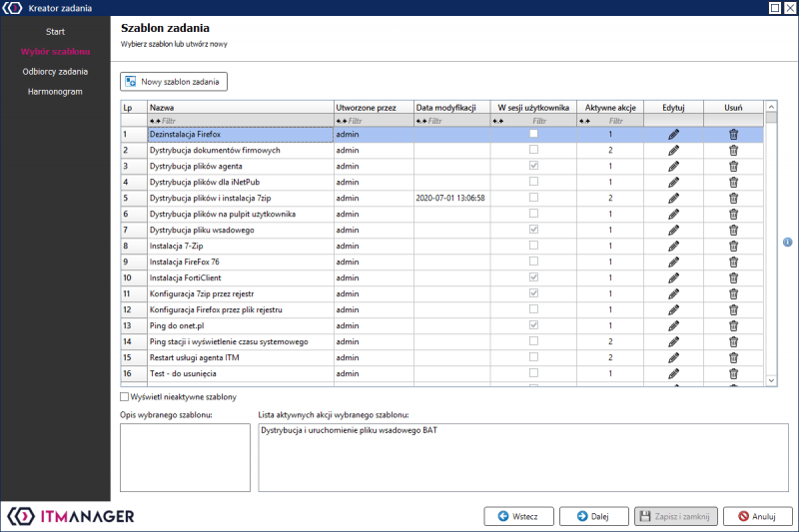Toggle user session checkbox for Restart usługi agenta ITM
Viewport: 799px width, 532px height.
(x=533, y=356)
